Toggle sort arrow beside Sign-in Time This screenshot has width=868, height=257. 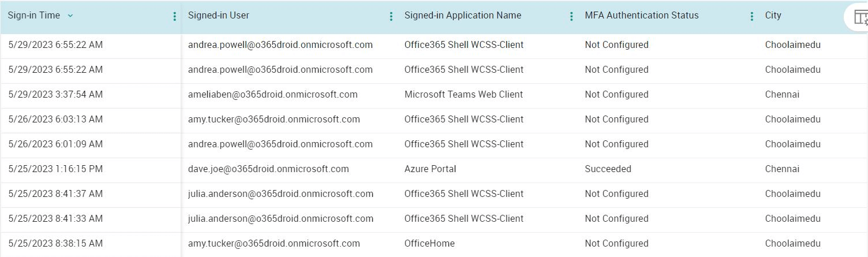70,16
